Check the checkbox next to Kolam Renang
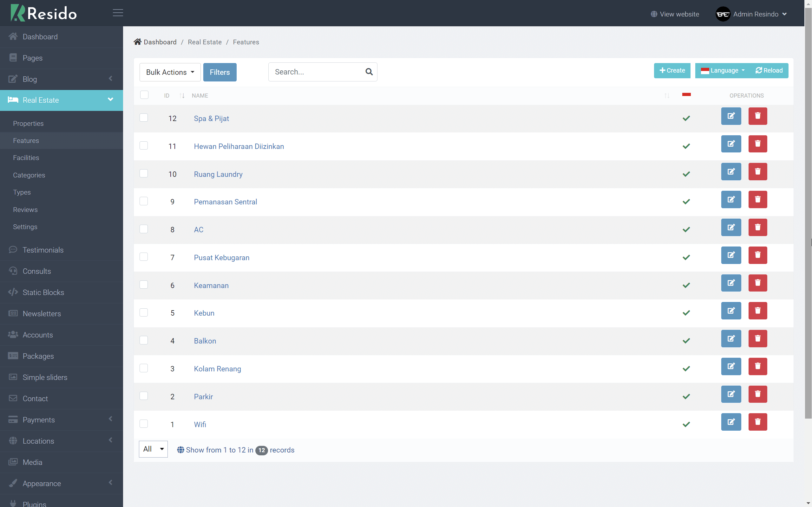812x507 pixels. (144, 368)
